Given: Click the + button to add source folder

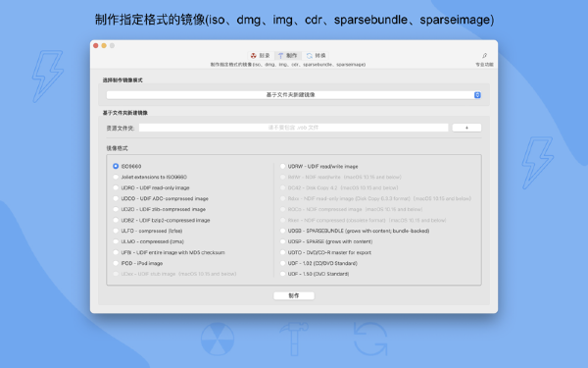Looking at the screenshot, I should coord(466,128).
